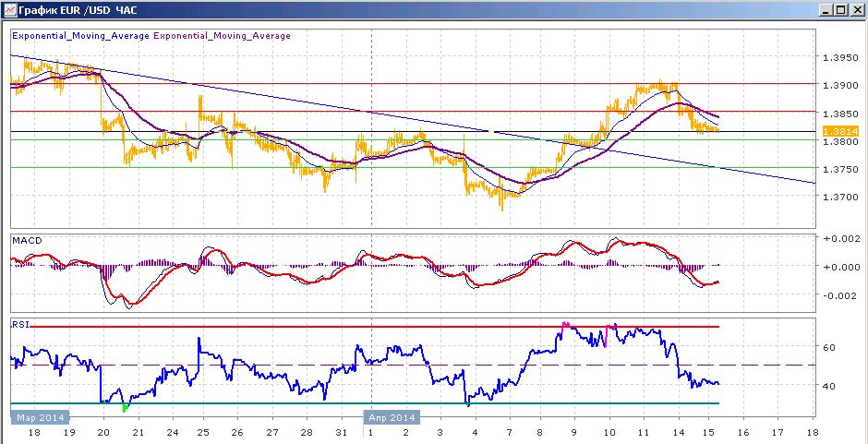The image size is (868, 444).
Task: Select date 1 on the time axis
Action: pyautogui.click(x=369, y=433)
